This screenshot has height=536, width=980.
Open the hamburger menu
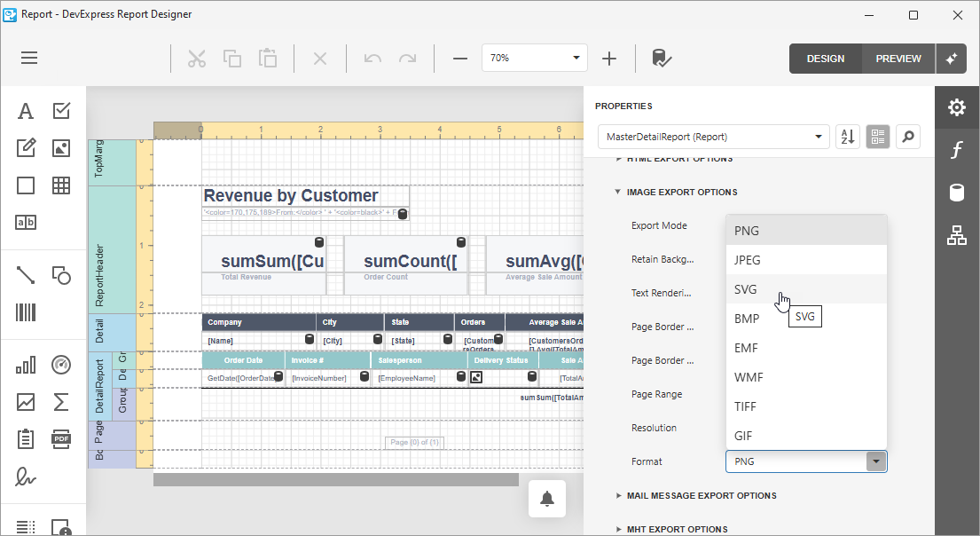tap(29, 59)
